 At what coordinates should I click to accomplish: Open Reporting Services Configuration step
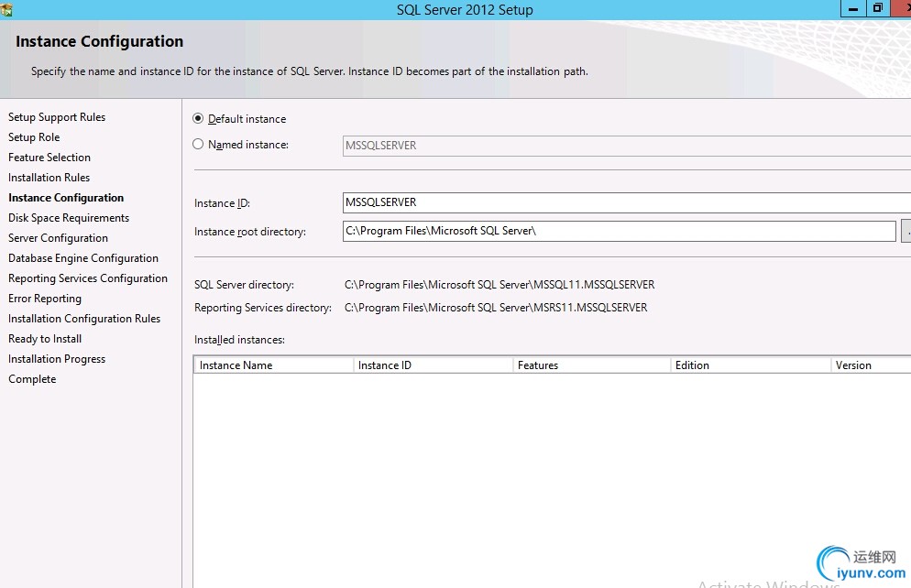point(88,278)
